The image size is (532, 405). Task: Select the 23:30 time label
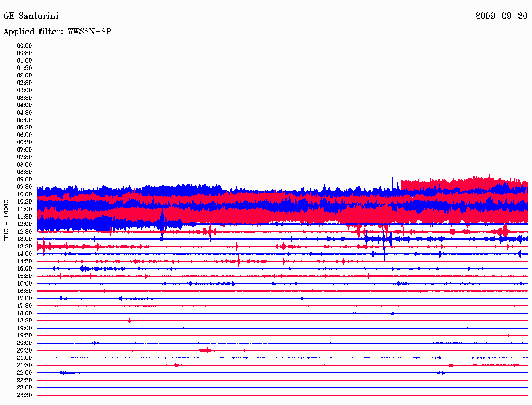24,395
